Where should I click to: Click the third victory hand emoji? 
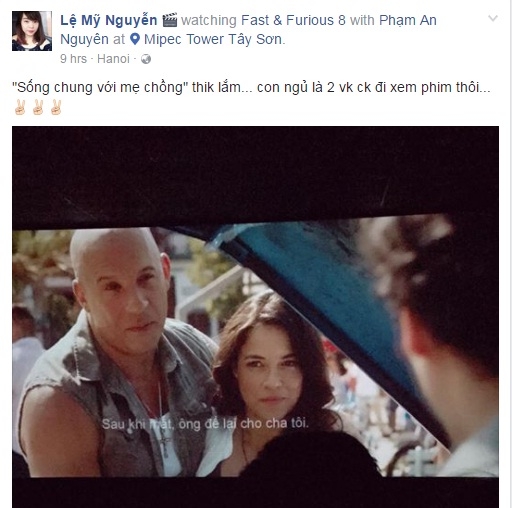[56, 107]
